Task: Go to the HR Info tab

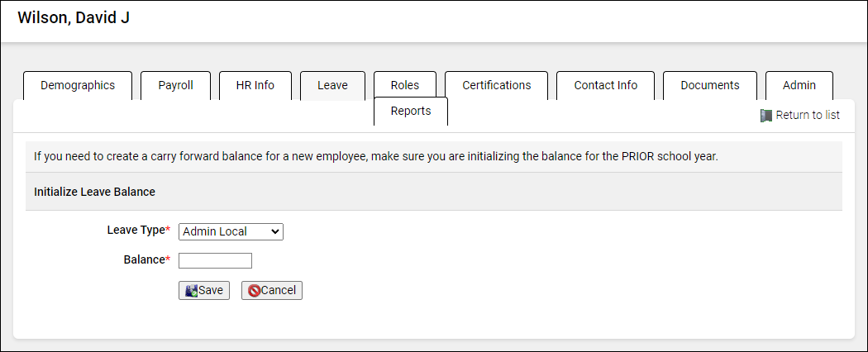Action: pyautogui.click(x=255, y=85)
